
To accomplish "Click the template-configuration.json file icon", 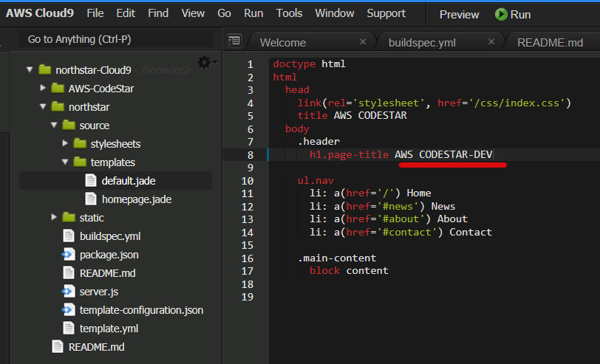I will point(69,309).
